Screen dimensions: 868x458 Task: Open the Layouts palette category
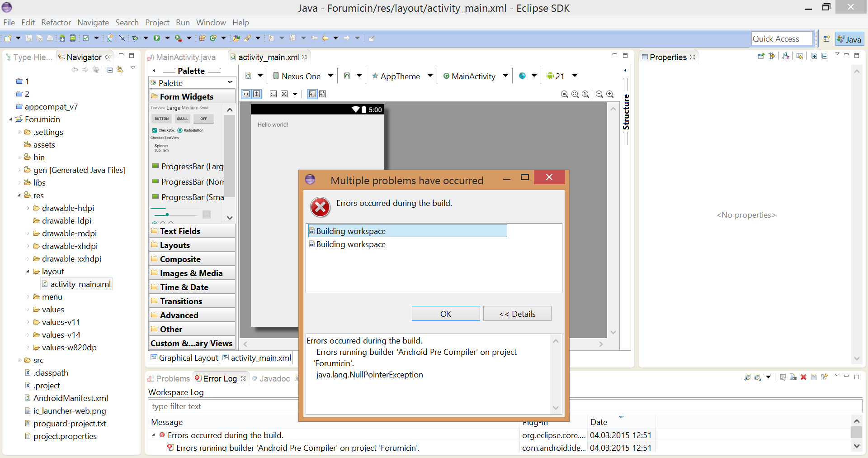click(192, 245)
